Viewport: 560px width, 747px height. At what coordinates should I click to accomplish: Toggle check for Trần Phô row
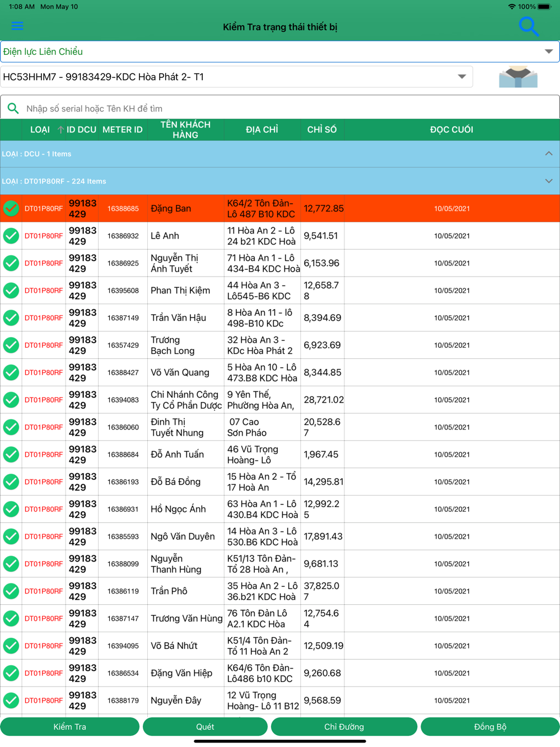pyautogui.click(x=11, y=591)
